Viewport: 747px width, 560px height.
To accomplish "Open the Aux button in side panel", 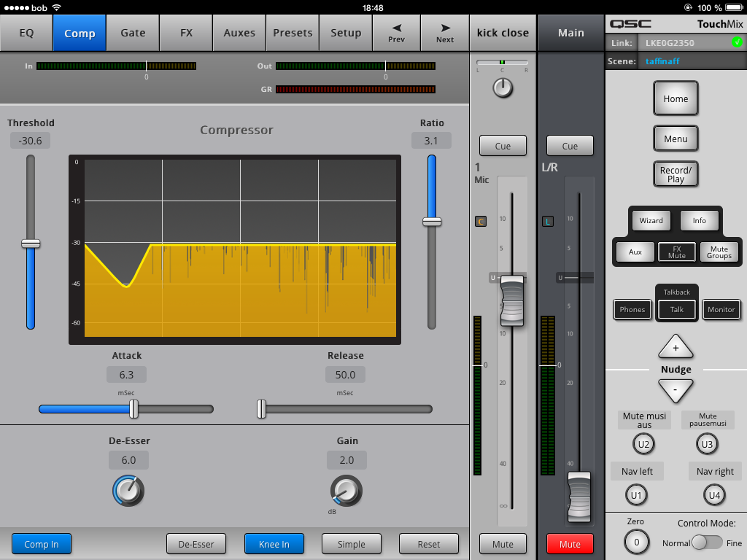I will 635,252.
